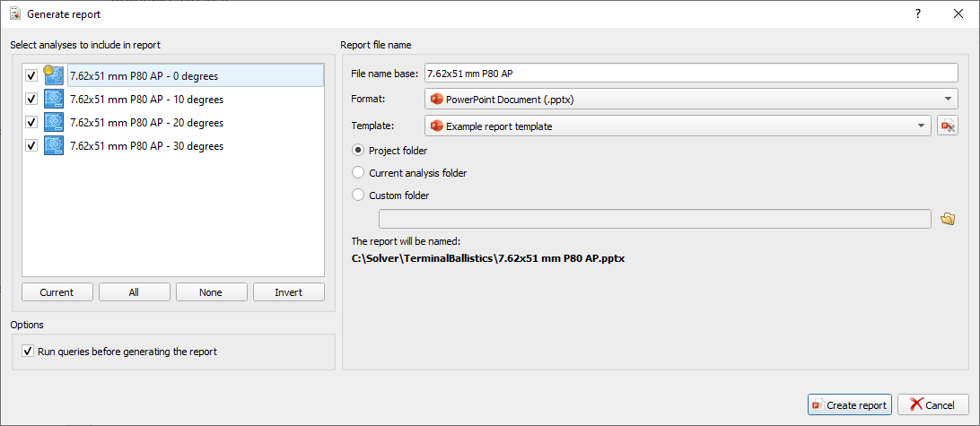Viewport: 980px width, 426px height.
Task: Browse for custom folder with folder icon
Action: 948,219
